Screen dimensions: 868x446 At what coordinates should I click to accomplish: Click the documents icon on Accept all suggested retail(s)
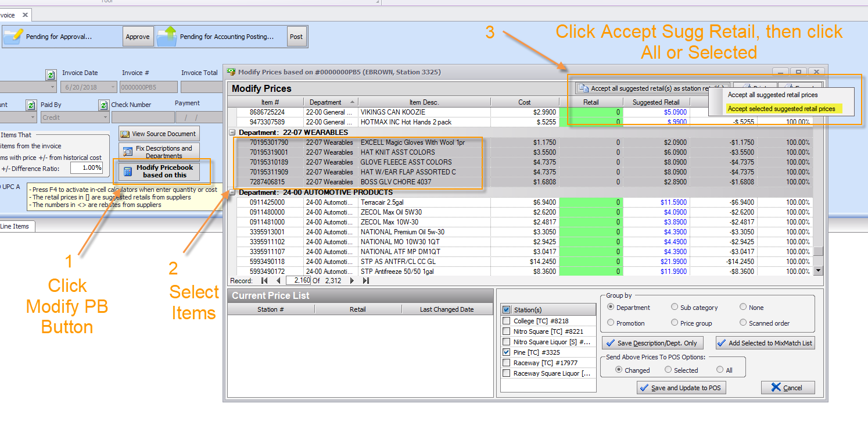pyautogui.click(x=583, y=88)
